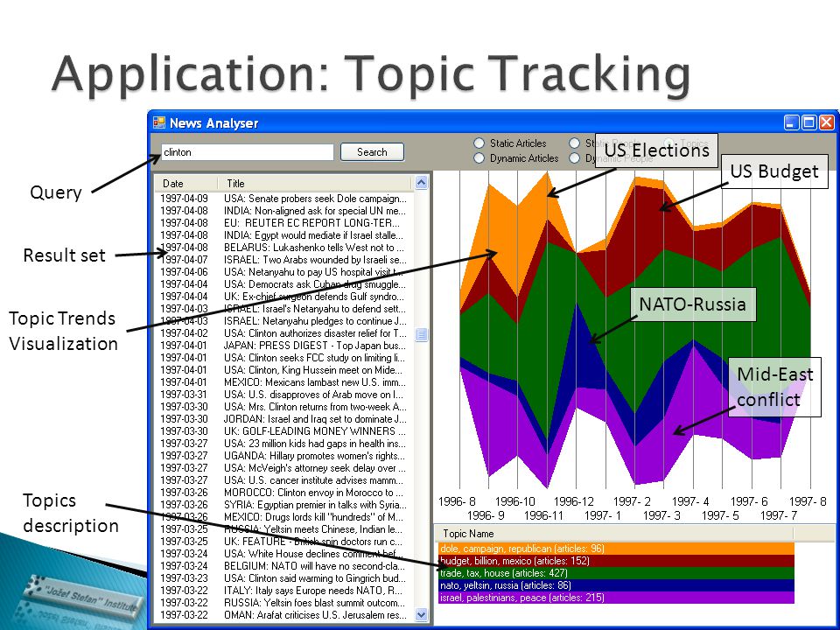The height and width of the screenshot is (630, 840).
Task: Click the Title column header
Action: 316,183
